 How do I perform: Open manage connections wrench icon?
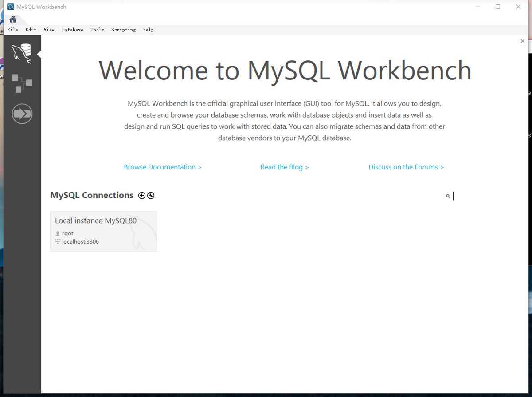(x=151, y=196)
